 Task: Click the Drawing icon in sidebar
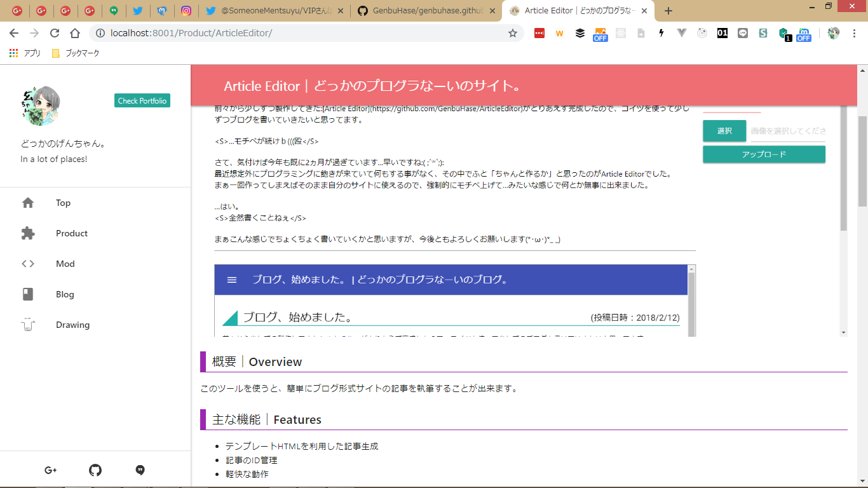click(x=28, y=325)
